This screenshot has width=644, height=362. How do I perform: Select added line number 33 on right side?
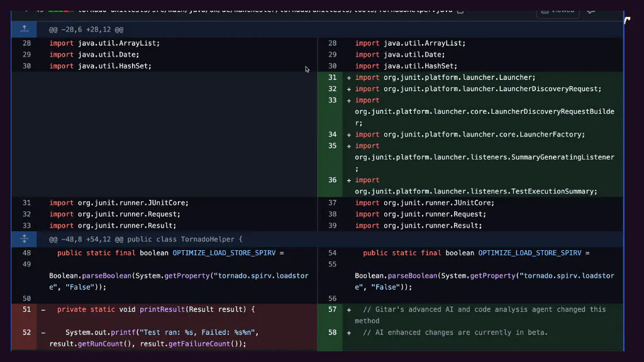pos(332,100)
